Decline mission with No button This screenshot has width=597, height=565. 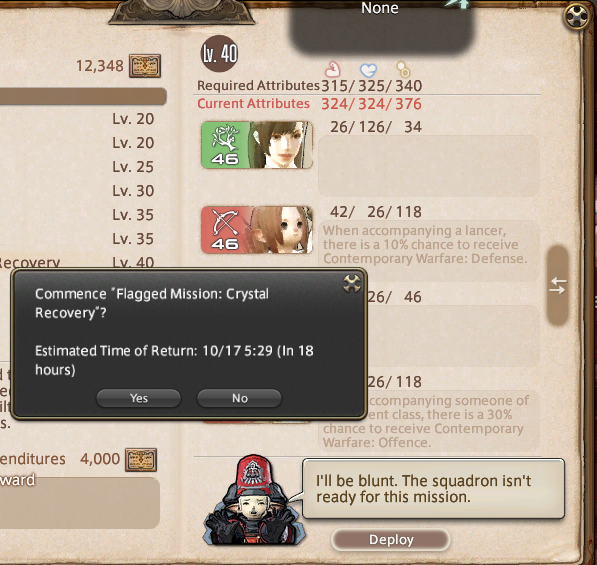(239, 398)
